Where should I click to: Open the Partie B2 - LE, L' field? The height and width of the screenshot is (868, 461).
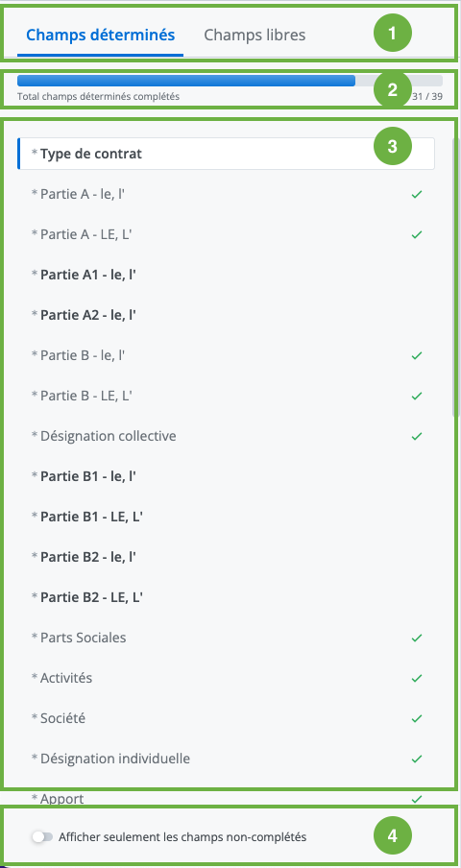point(226,597)
